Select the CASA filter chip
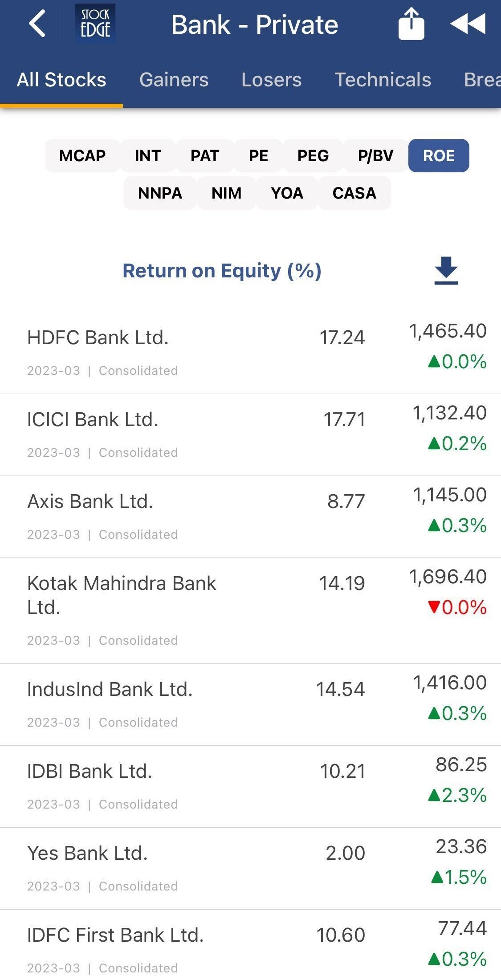The height and width of the screenshot is (980, 501). [x=354, y=193]
